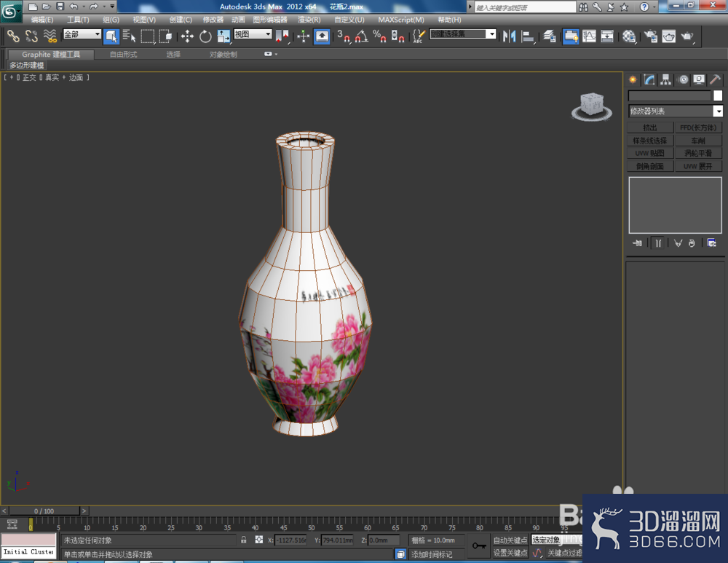Toggle the Selection Lock icon
The height and width of the screenshot is (563, 728).
[x=244, y=540]
